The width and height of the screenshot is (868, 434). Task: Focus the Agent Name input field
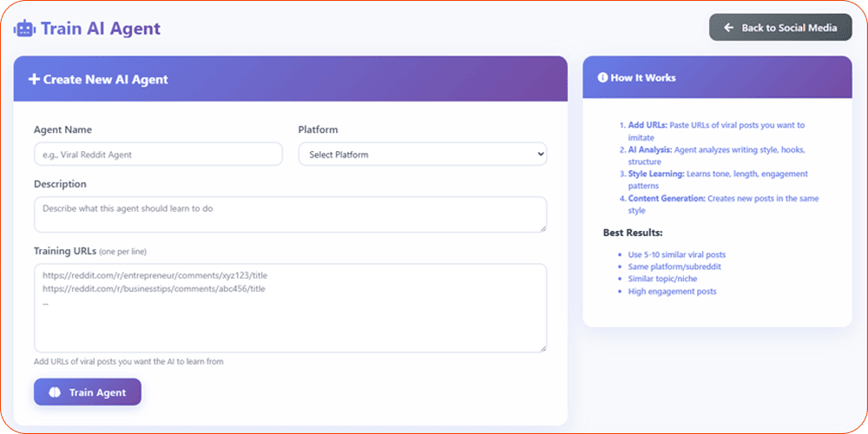[x=158, y=155]
